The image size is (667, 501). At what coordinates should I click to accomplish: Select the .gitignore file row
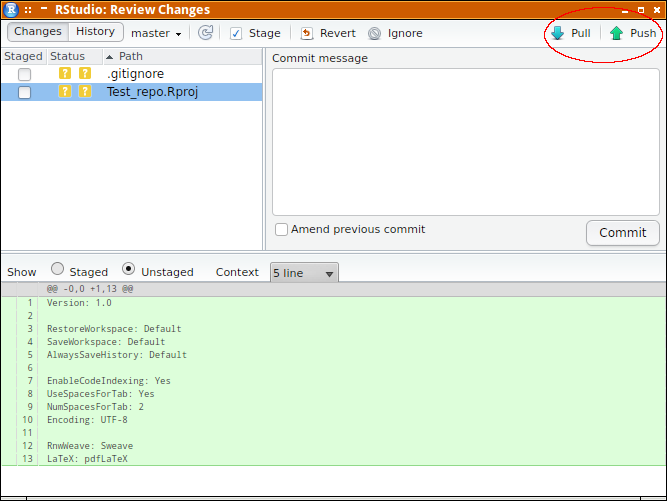pyautogui.click(x=131, y=74)
